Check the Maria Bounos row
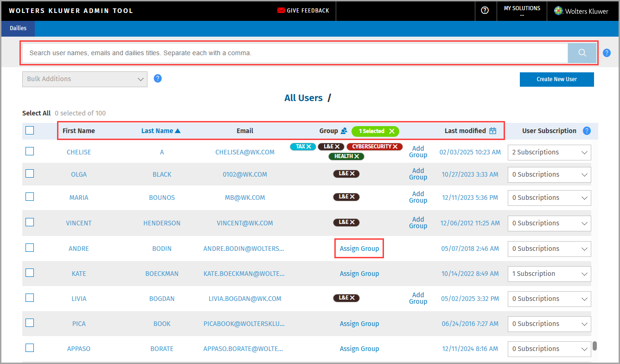Screen dimensions: 620x364 pyautogui.click(x=30, y=196)
